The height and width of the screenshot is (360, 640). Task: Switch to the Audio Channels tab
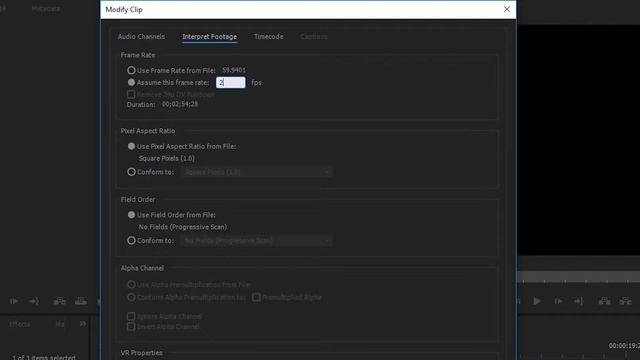(x=141, y=37)
